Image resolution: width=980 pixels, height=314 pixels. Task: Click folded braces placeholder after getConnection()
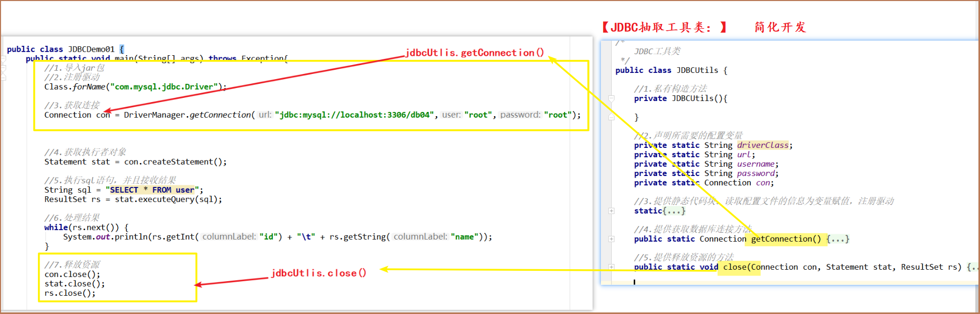pyautogui.click(x=837, y=239)
